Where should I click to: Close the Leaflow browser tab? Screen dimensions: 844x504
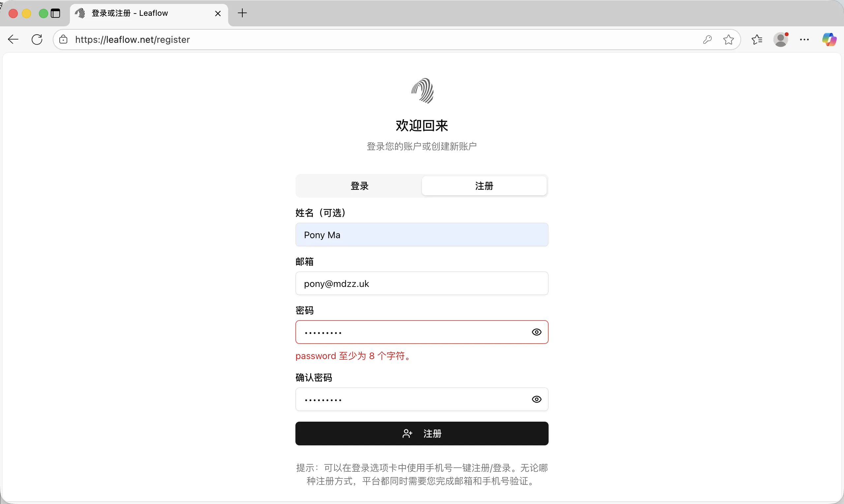click(218, 13)
